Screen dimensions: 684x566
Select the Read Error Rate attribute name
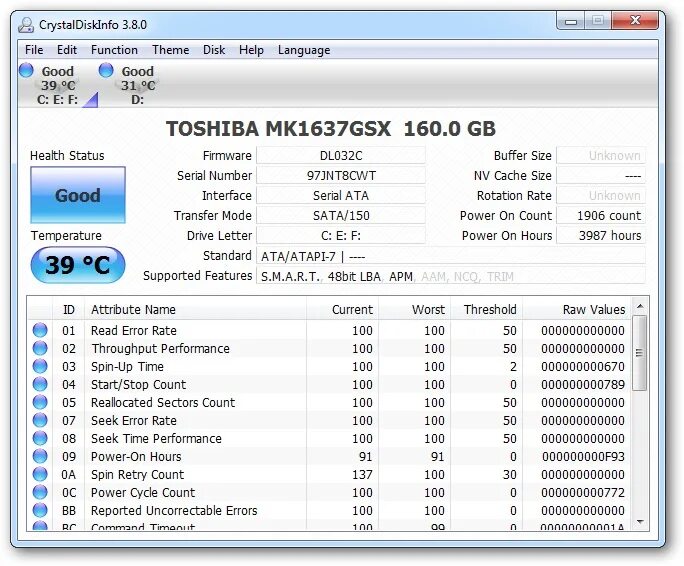[x=134, y=330]
